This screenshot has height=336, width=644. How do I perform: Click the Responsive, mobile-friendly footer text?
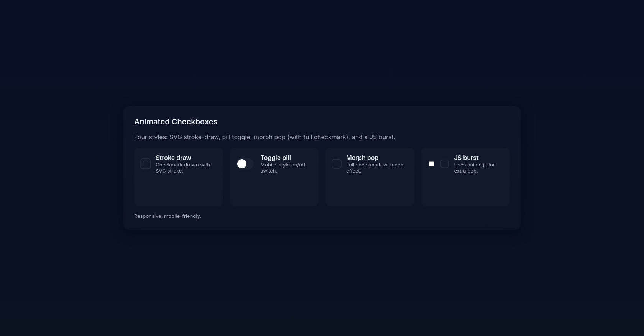pos(168,216)
